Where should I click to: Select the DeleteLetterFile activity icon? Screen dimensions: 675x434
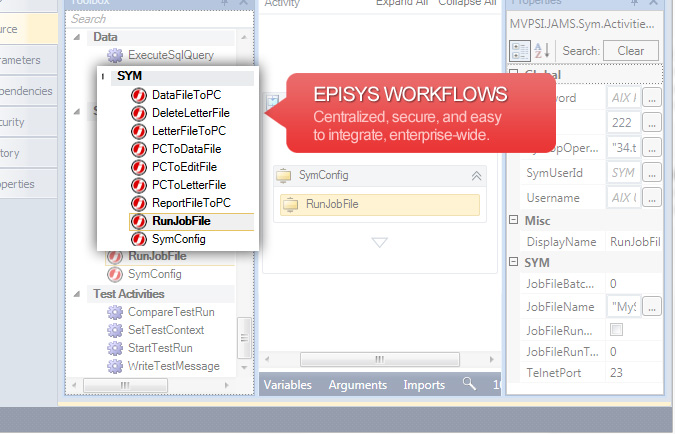coord(139,113)
